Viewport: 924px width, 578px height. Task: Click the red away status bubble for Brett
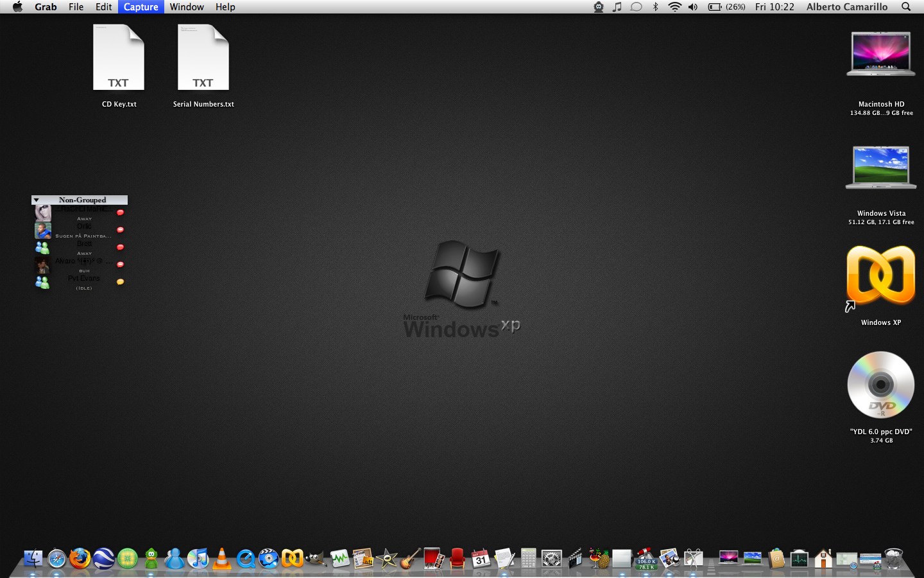[x=120, y=247]
